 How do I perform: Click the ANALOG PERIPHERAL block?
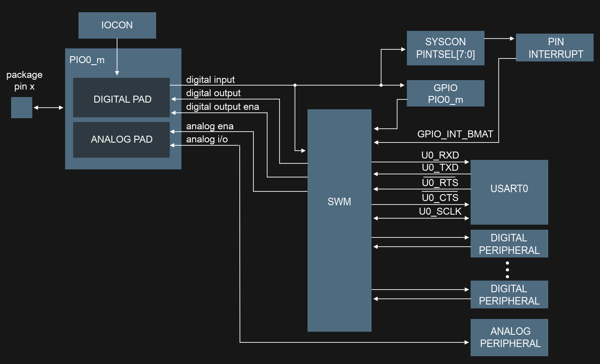[509, 337]
